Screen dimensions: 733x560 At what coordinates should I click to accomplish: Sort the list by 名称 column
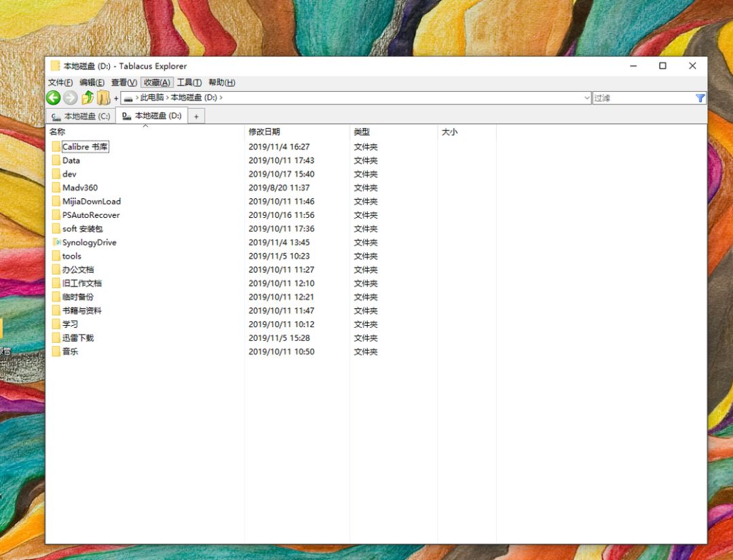coord(58,132)
